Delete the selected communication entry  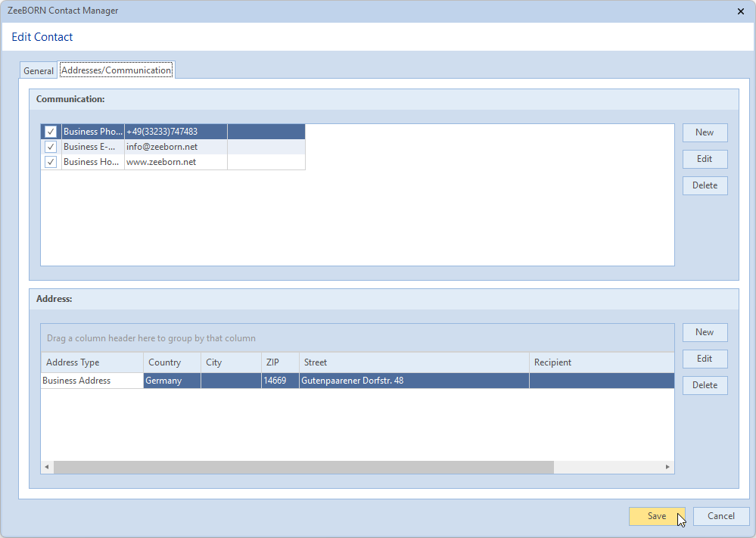coord(705,185)
